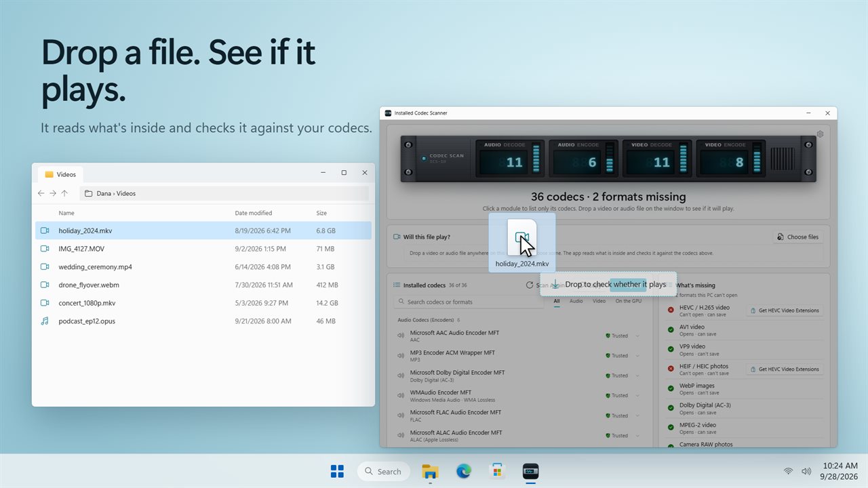Expand Microsoft Dolby Digital Encoder MFT details
868x488 pixels.
(637, 375)
